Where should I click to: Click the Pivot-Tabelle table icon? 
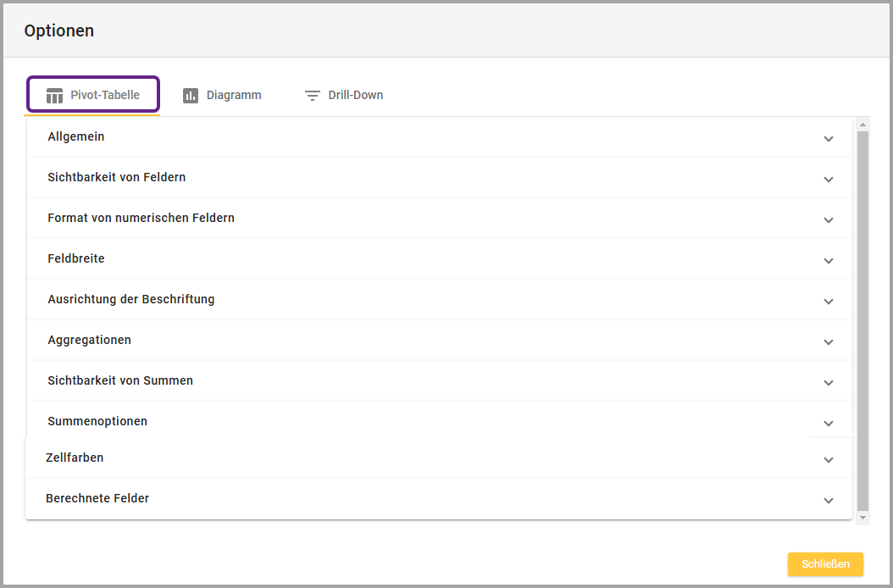pyautogui.click(x=55, y=96)
